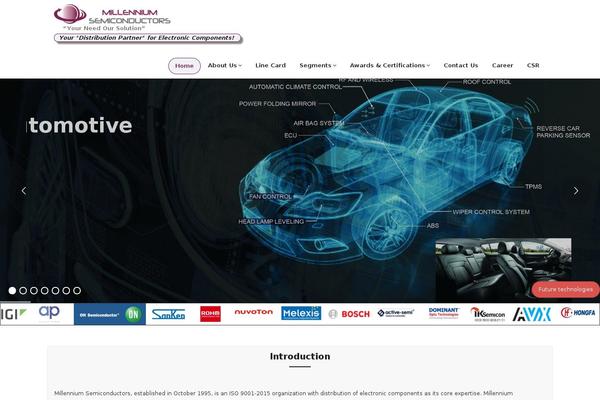This screenshot has height=400, width=600.
Task: Click the ap brand logo
Action: tap(49, 313)
